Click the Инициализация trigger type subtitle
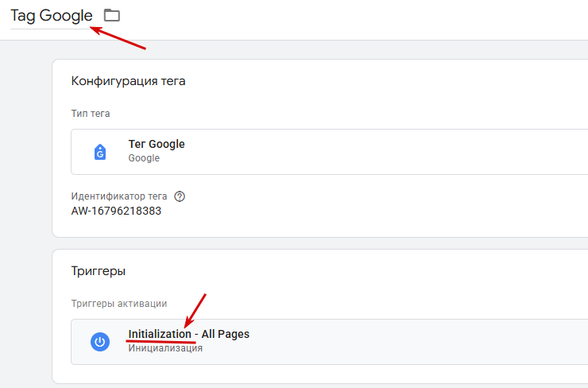This screenshot has width=588, height=388. (165, 348)
